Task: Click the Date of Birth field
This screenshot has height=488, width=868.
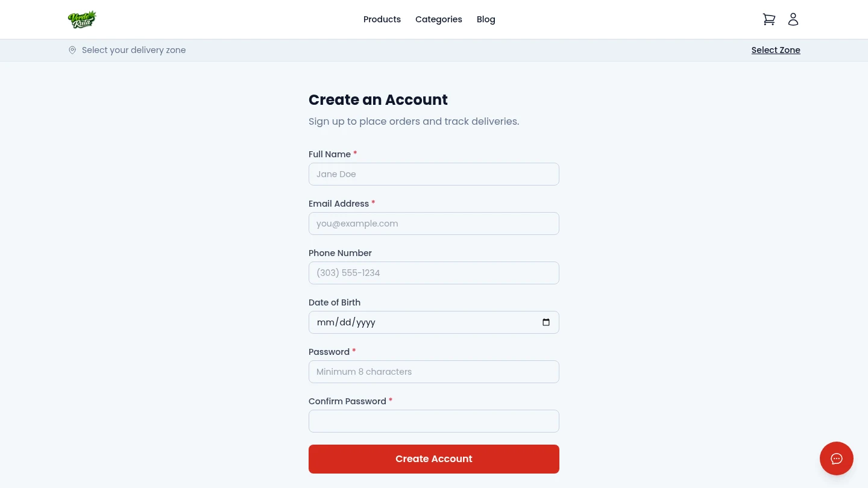Action: pos(422,322)
